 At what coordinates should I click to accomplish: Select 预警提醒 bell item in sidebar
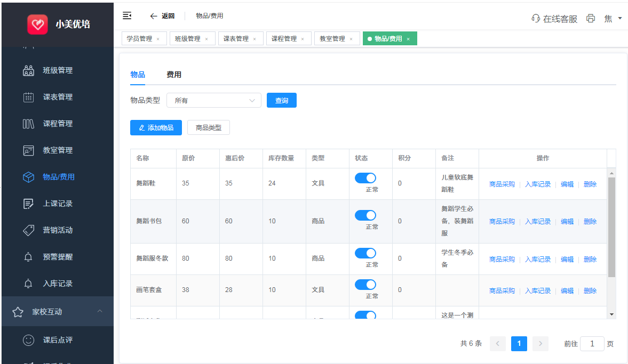pyautogui.click(x=57, y=257)
